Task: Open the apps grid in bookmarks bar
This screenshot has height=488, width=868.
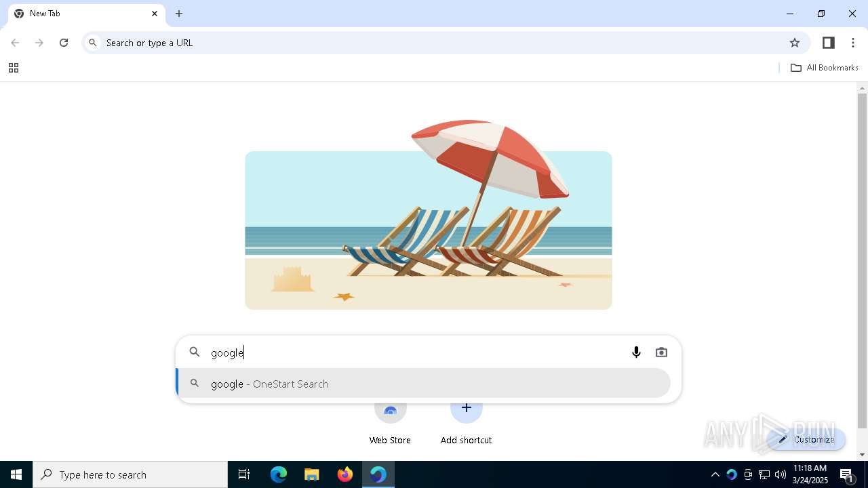Action: pos(14,68)
